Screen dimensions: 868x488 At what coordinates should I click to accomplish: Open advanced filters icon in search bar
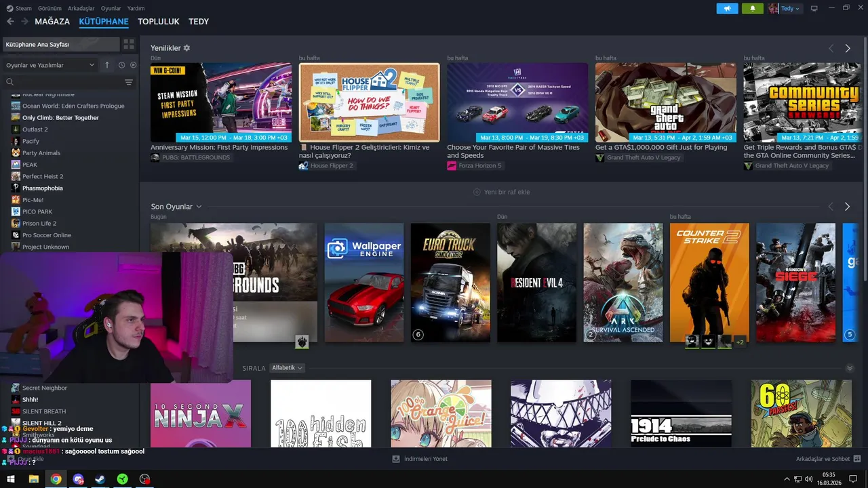129,82
